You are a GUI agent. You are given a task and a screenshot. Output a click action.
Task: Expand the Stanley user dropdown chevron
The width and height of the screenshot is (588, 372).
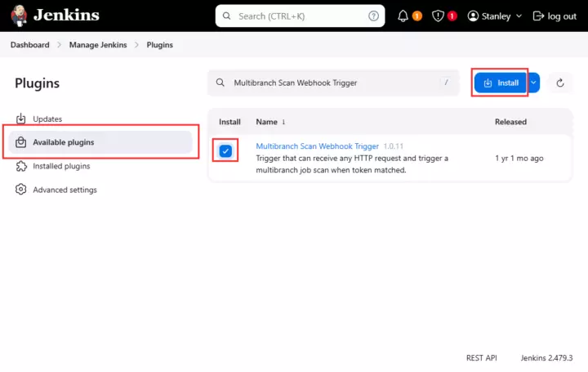519,16
